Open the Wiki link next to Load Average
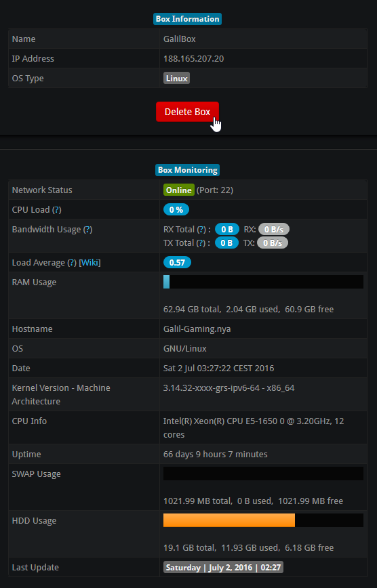Image resolution: width=377 pixels, height=588 pixels. tap(90, 263)
